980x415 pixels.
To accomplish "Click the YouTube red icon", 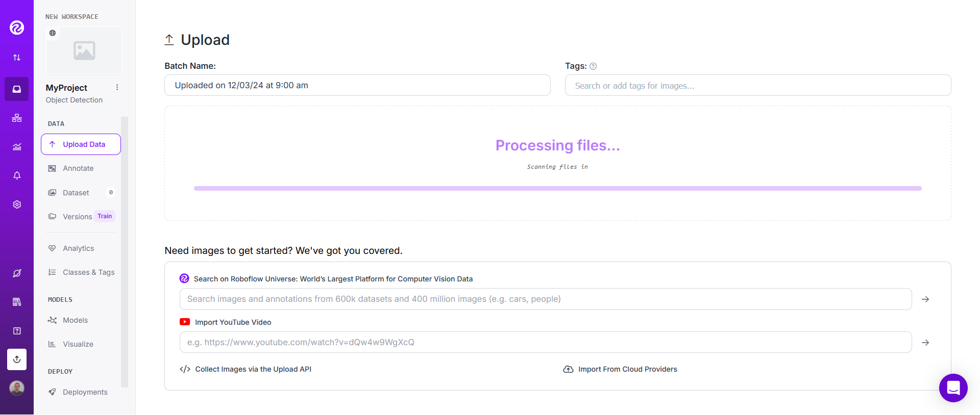I will click(x=185, y=322).
